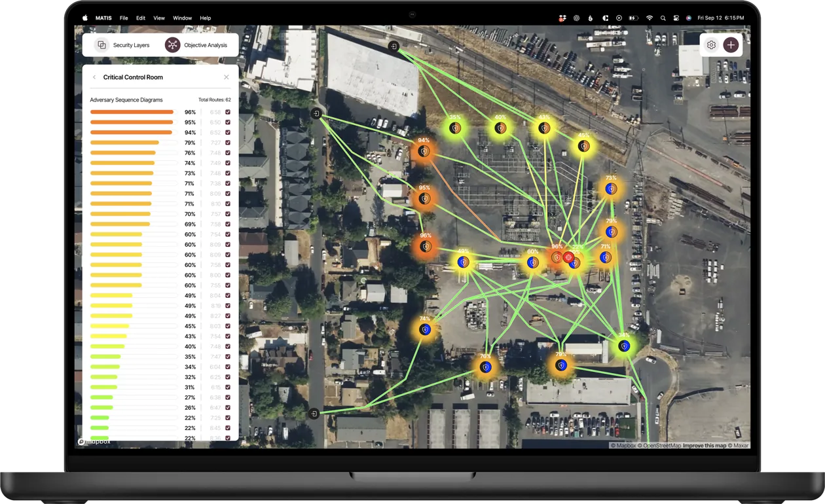Click the Improve this map link
Image resolution: width=825 pixels, height=504 pixels.
(705, 446)
